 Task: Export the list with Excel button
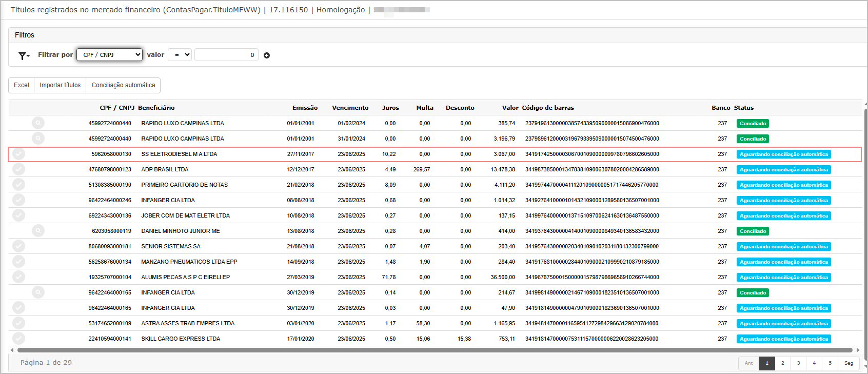[22, 85]
